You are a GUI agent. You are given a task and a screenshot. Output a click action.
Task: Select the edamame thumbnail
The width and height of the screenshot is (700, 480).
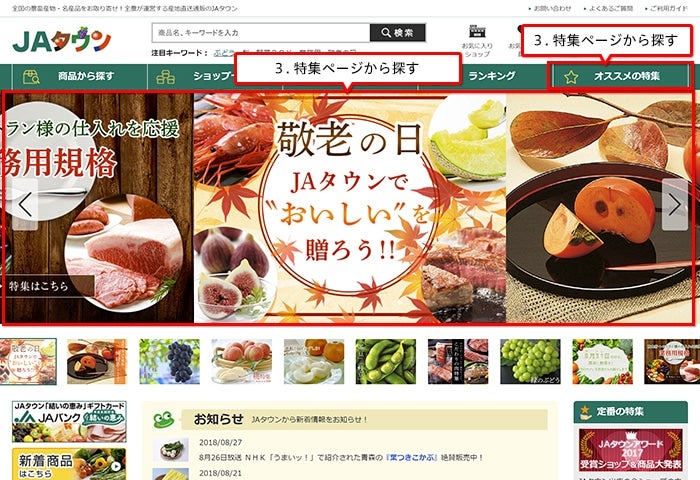[x=386, y=361]
